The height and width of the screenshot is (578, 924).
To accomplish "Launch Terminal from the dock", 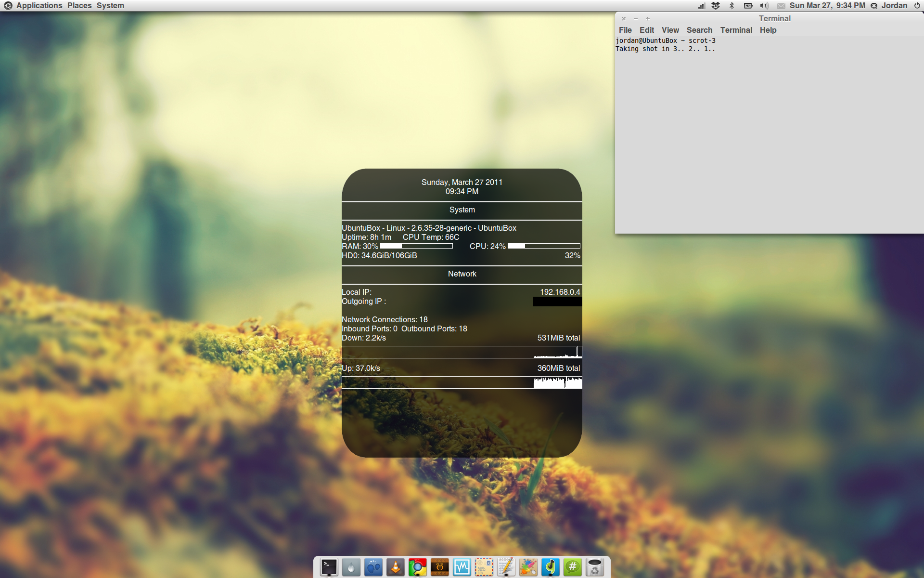I will [329, 567].
